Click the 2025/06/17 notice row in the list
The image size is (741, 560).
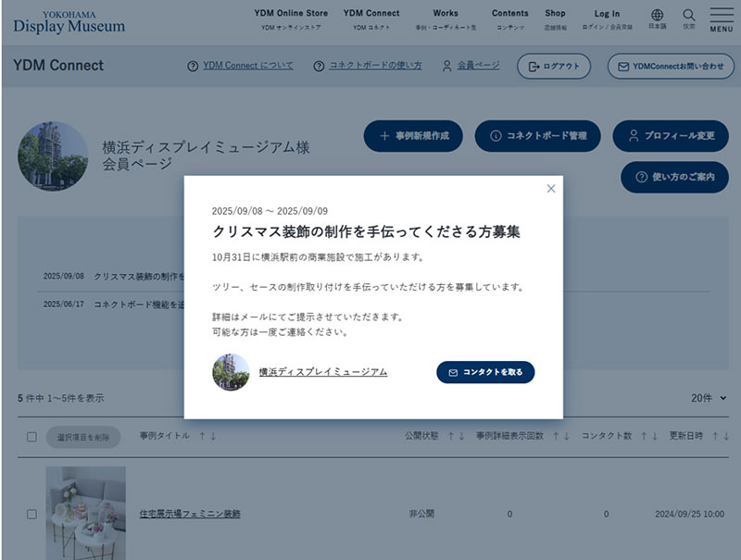pos(111,305)
